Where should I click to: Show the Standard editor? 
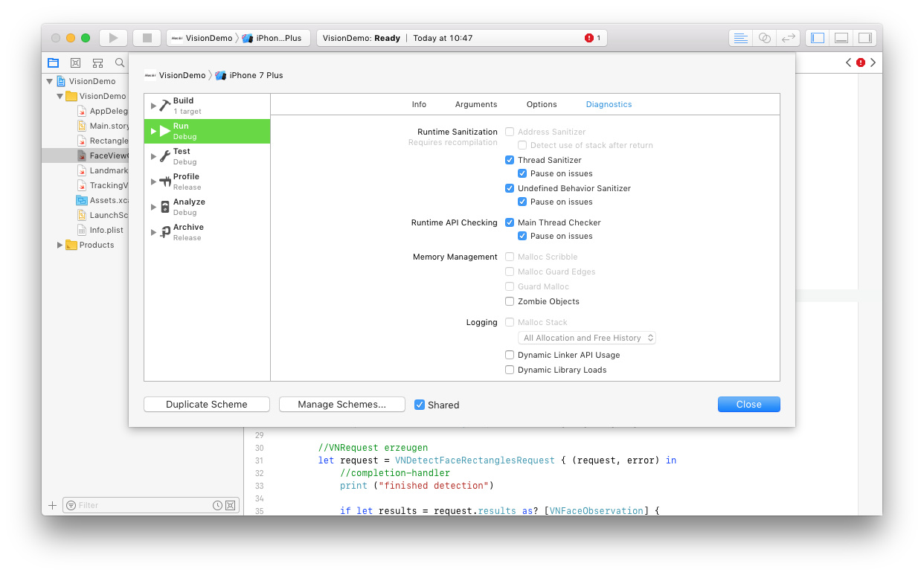tap(740, 38)
